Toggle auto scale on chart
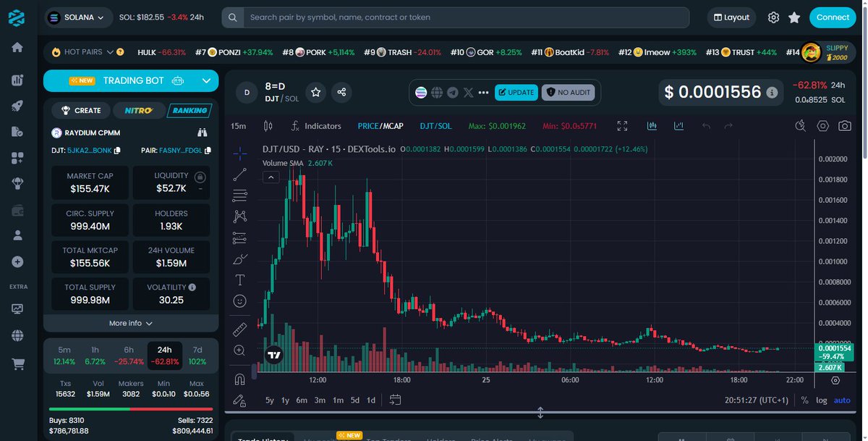 click(842, 400)
